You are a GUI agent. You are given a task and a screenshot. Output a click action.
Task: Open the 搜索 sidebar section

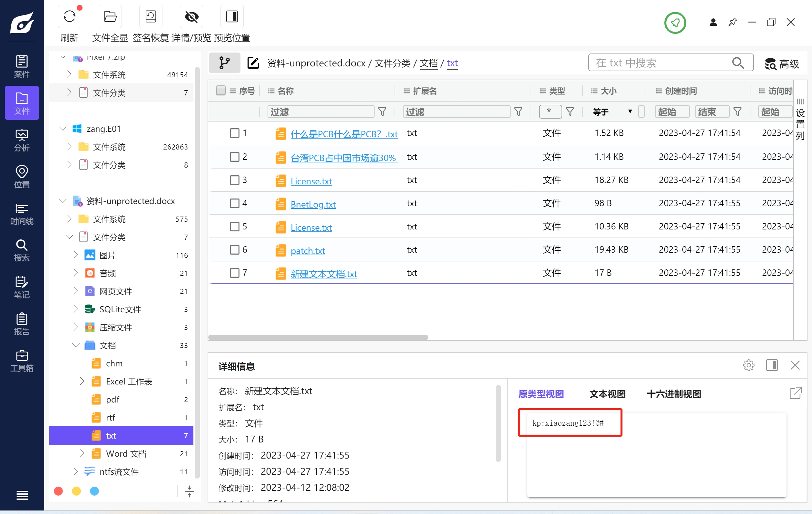[x=22, y=250]
